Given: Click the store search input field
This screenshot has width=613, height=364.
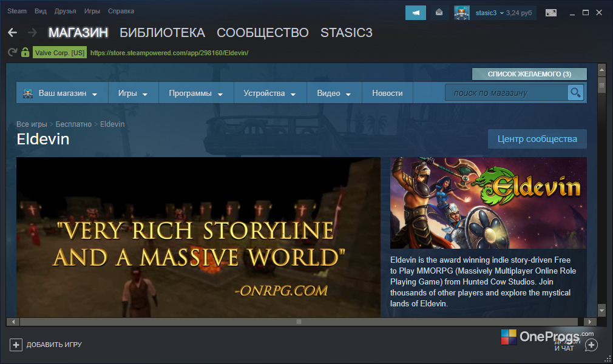Looking at the screenshot, I should [x=506, y=93].
